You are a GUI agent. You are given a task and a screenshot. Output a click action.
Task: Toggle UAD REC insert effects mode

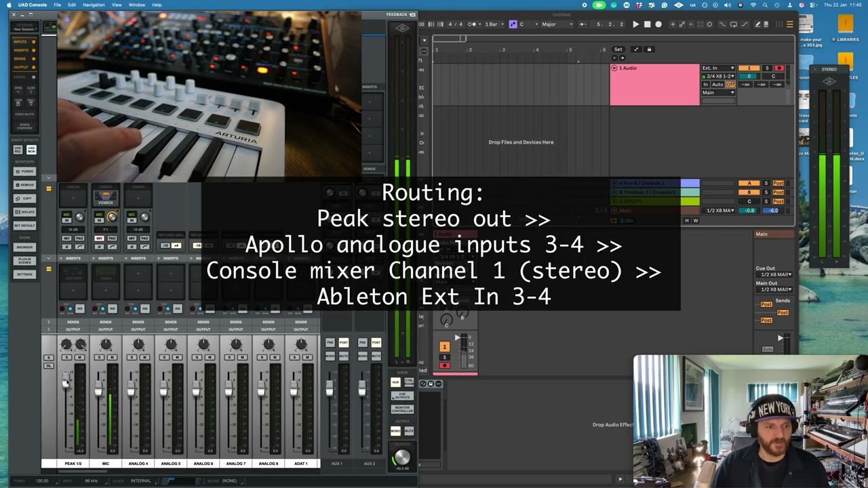[x=18, y=149]
